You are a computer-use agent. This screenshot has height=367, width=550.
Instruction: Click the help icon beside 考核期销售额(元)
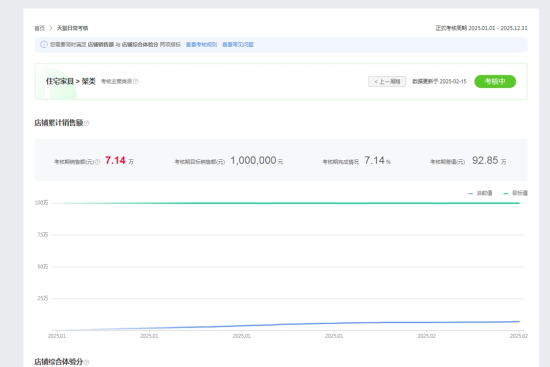click(x=98, y=162)
